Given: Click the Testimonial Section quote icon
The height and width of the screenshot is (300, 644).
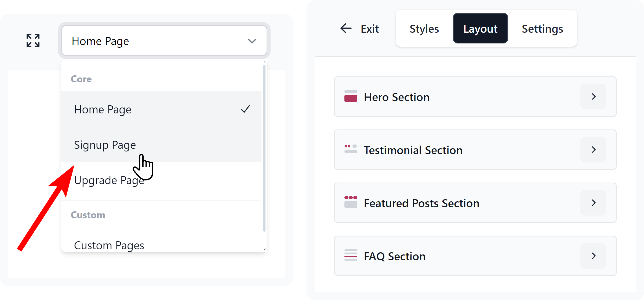Looking at the screenshot, I should pyautogui.click(x=351, y=149).
